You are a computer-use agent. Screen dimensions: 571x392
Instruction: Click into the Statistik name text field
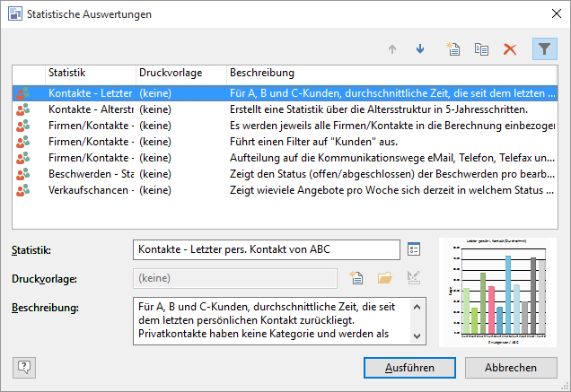tap(265, 249)
